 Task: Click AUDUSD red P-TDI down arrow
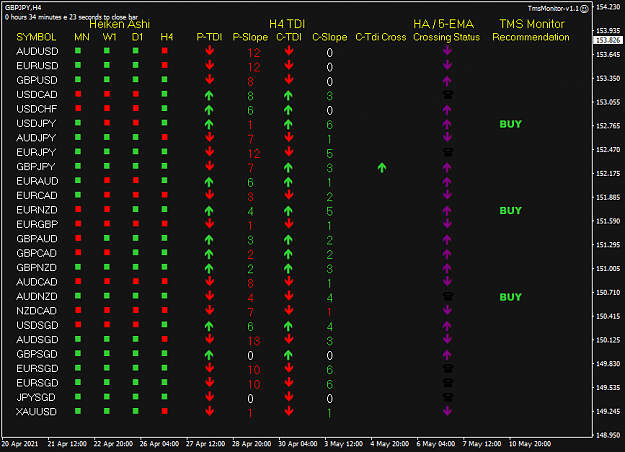209,51
